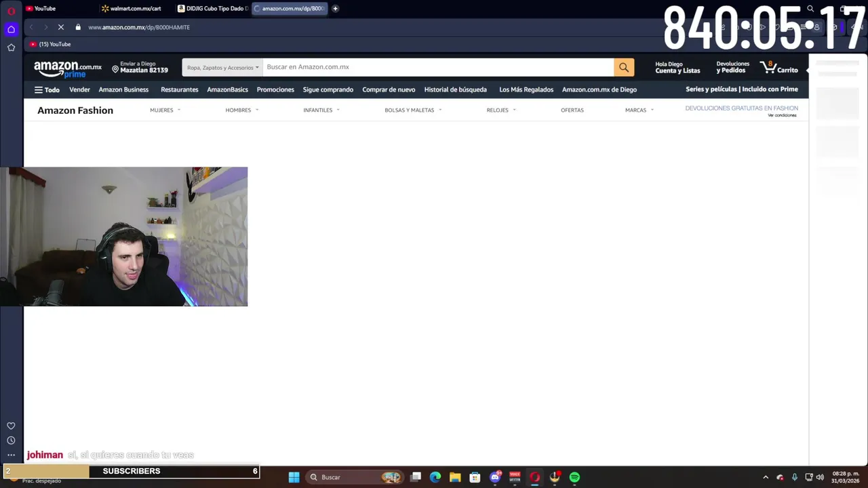Viewport: 868px width, 488px height.
Task: Open the browser search magnifier icon
Action: (x=810, y=9)
